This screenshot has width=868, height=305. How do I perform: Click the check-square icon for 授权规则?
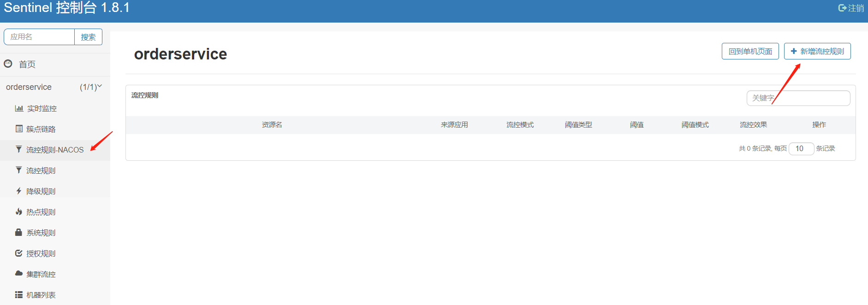tap(19, 253)
